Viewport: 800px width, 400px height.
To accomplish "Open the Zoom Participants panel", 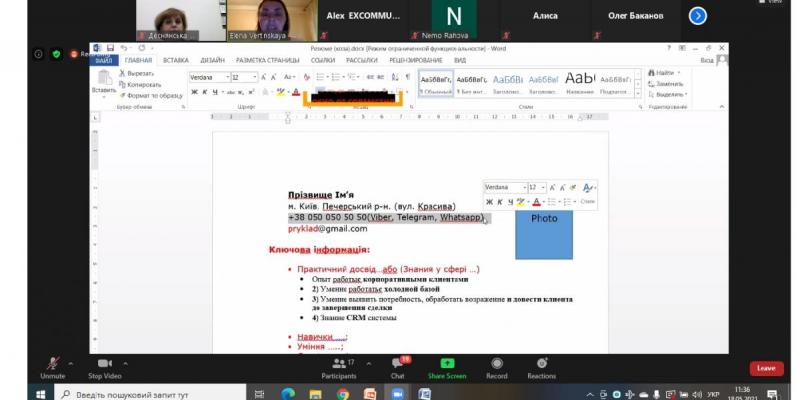I will [x=338, y=364].
